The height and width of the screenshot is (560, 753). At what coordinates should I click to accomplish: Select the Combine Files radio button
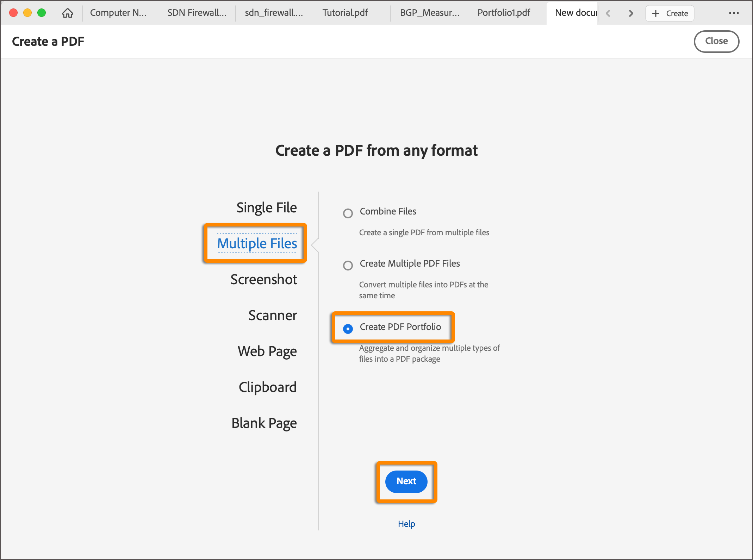pos(348,213)
